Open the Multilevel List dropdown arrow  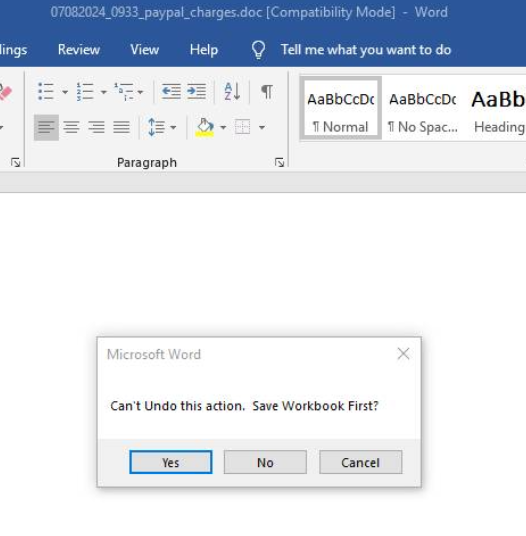140,92
